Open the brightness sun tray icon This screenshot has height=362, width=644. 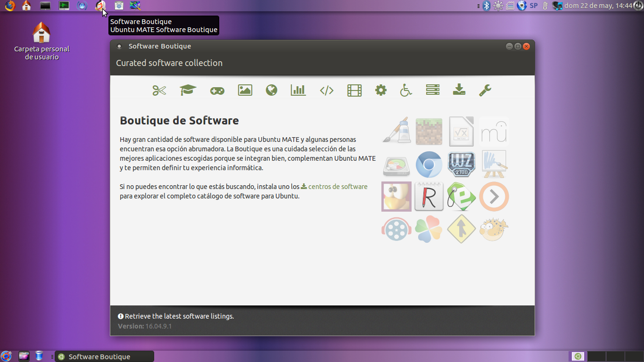click(x=498, y=6)
